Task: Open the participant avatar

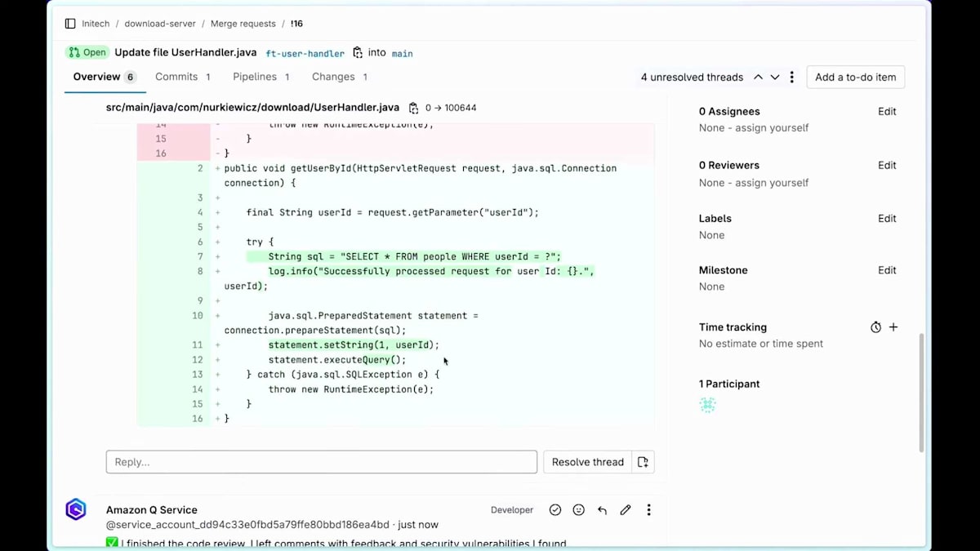Action: (x=707, y=404)
